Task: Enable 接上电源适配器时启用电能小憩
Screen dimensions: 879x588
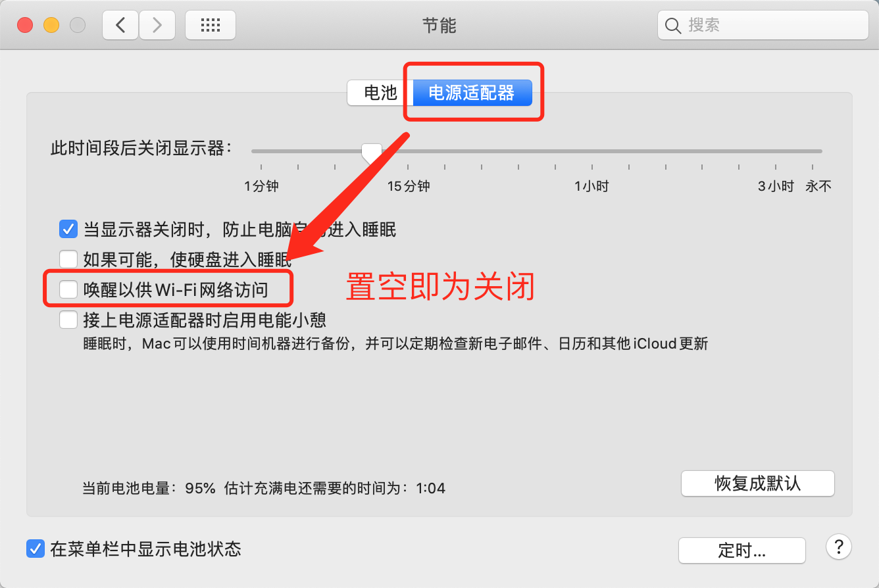Action: 68,320
